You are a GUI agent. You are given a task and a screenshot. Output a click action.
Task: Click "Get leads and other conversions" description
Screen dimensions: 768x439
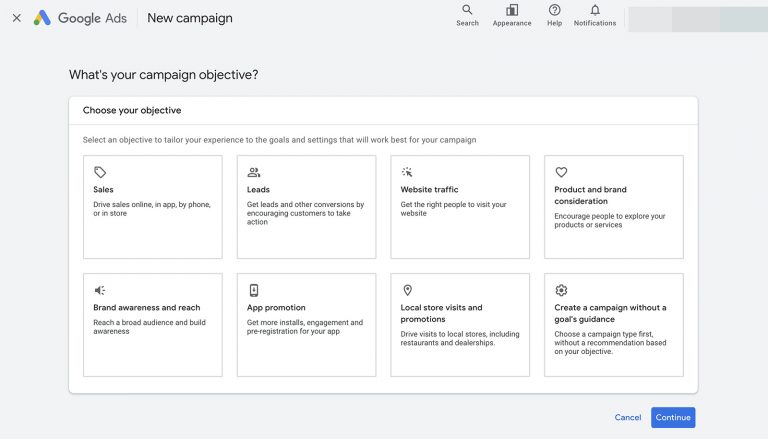click(x=305, y=213)
